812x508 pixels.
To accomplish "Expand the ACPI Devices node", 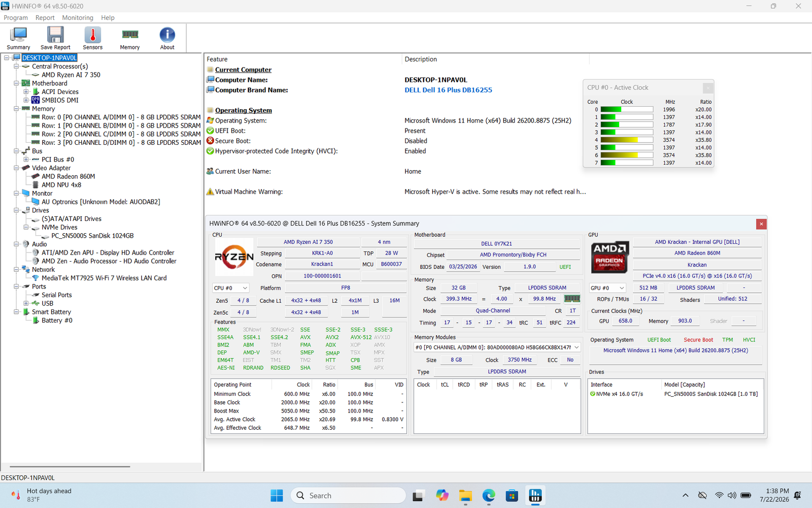I will (26, 92).
